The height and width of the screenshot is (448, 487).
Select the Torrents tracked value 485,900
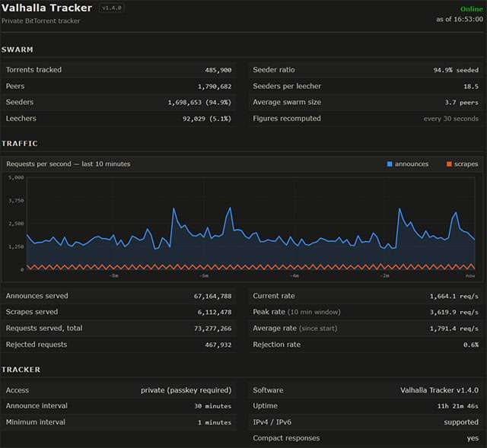click(x=218, y=70)
